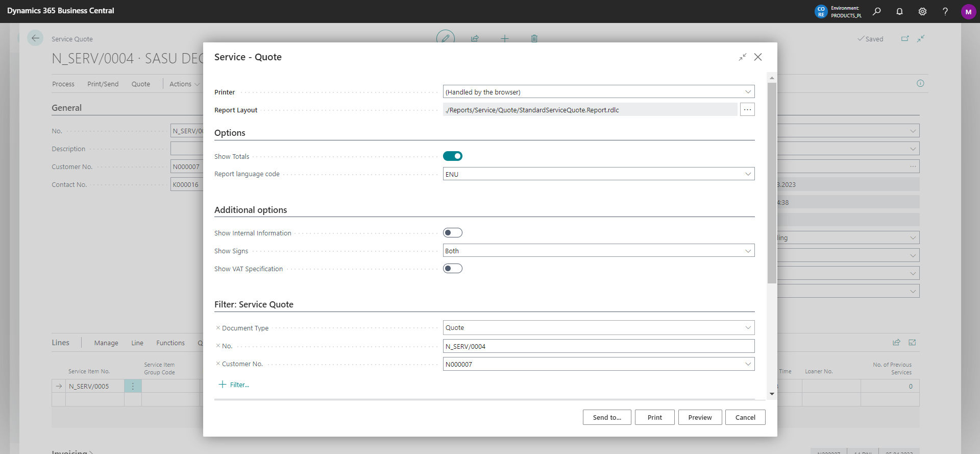
Task: Click the Preview button
Action: (x=700, y=417)
